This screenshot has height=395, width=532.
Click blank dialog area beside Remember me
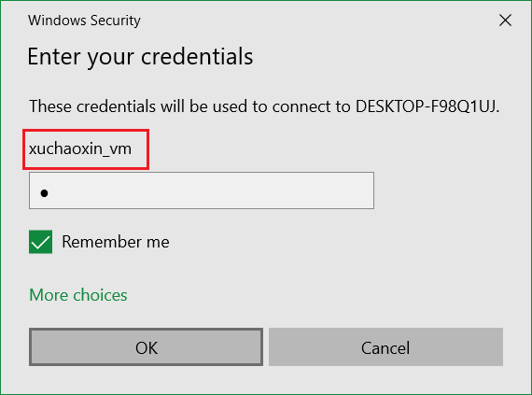point(340,242)
